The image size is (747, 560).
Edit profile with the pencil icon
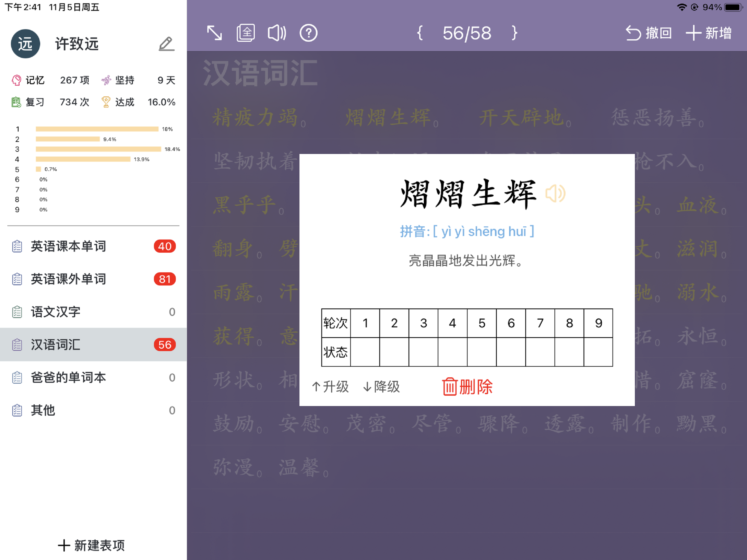[x=167, y=44]
